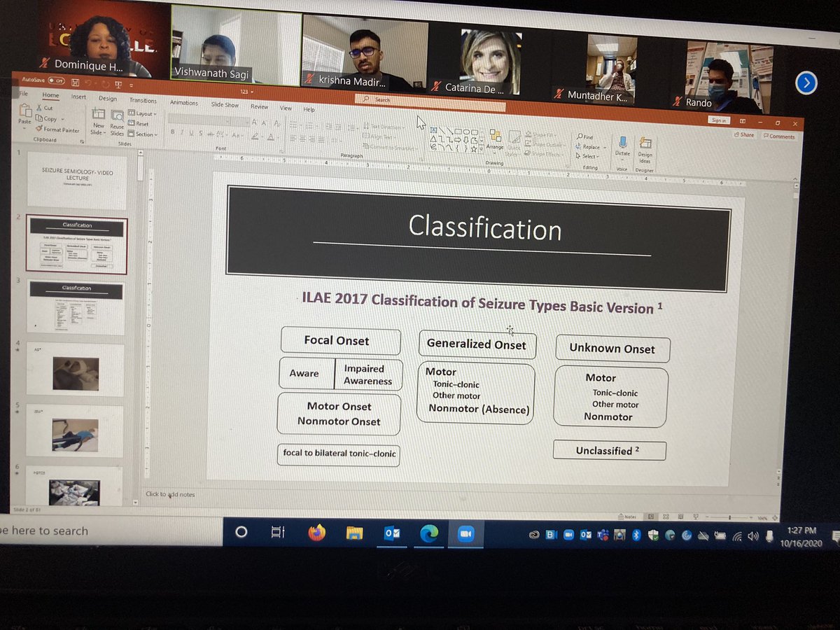
Task: Click the Windows Cortana circle icon
Action: coord(241,532)
